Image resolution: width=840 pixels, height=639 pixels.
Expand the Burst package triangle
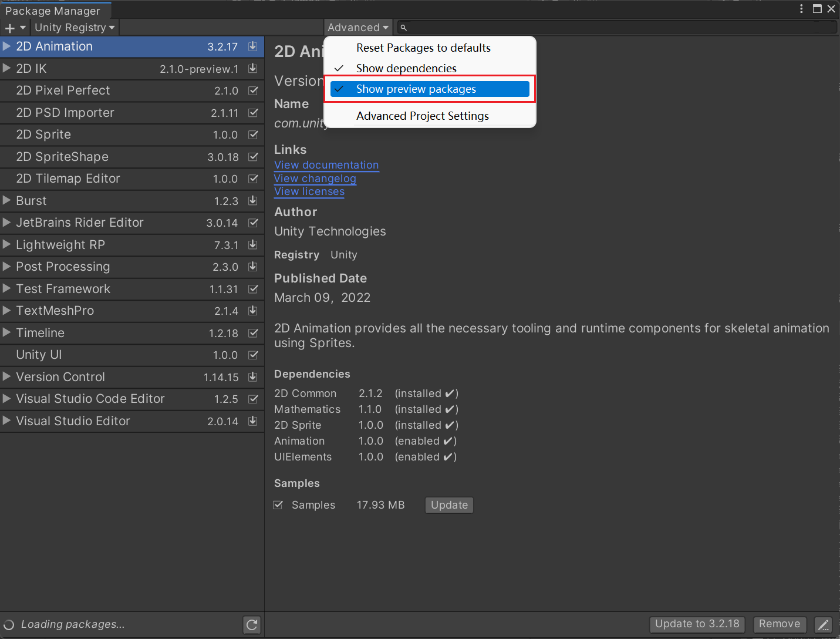pyautogui.click(x=6, y=201)
